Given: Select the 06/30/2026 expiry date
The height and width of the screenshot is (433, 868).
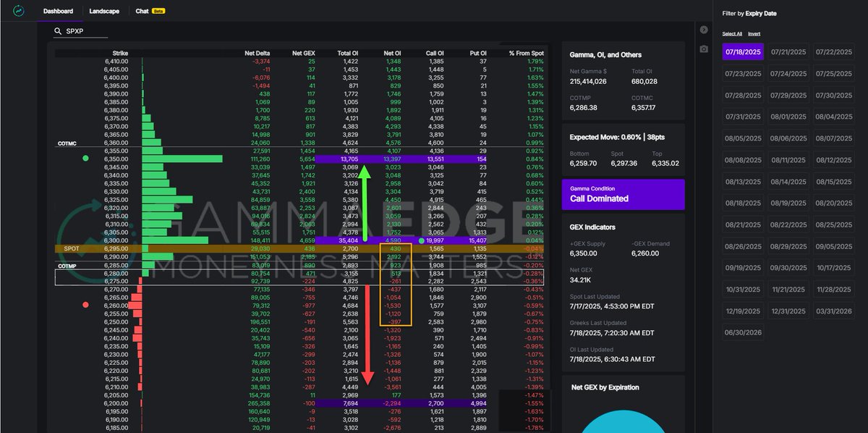Looking at the screenshot, I should (x=743, y=332).
